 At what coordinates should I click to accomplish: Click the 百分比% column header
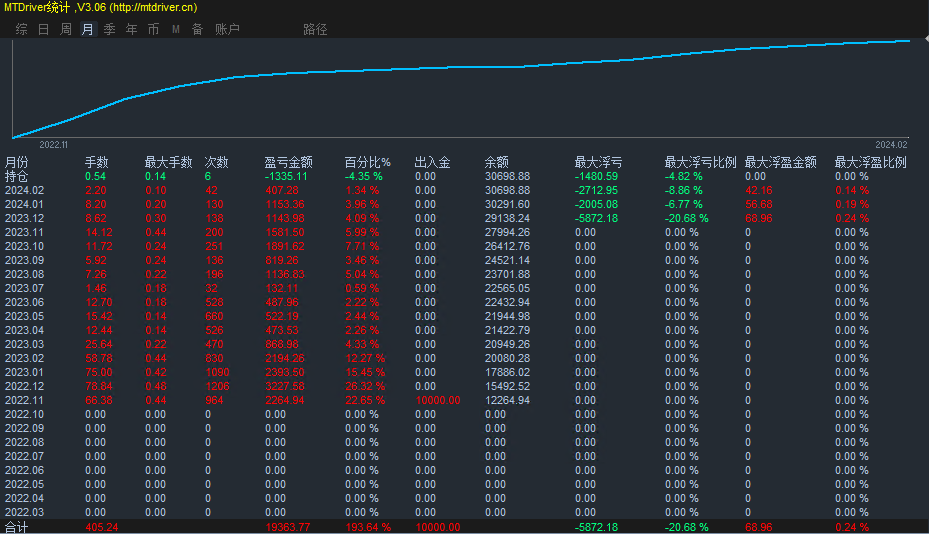[x=367, y=162]
